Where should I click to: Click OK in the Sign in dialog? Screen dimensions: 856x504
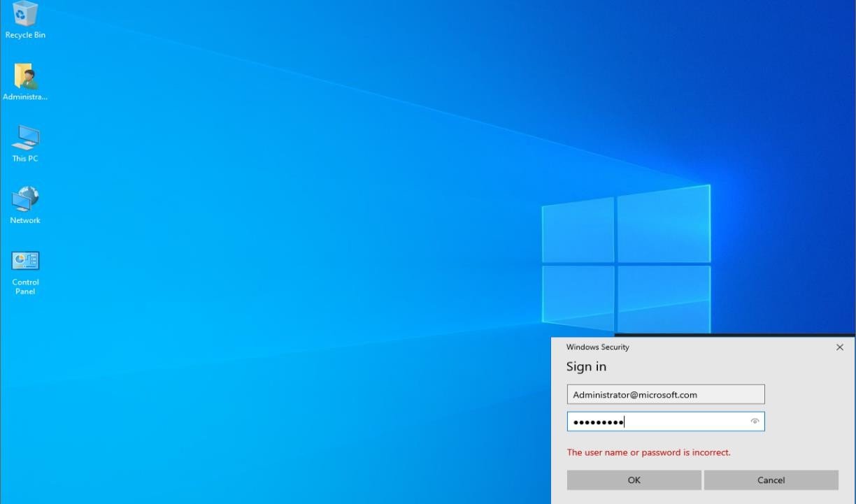coord(634,480)
